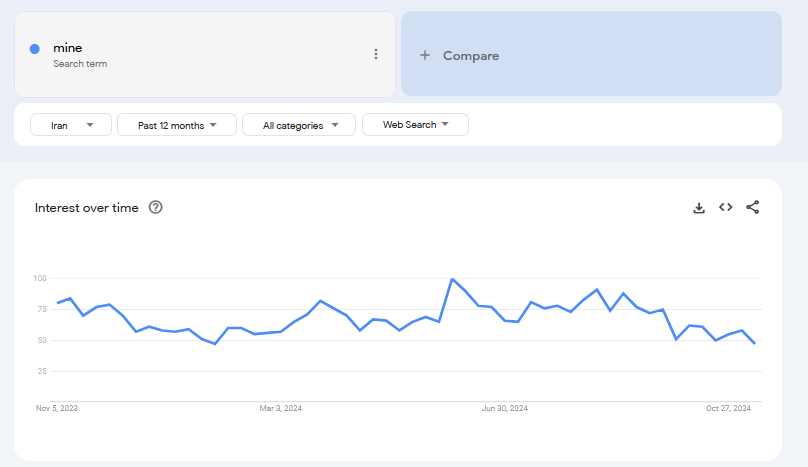Image resolution: width=808 pixels, height=467 pixels.
Task: Click the Interest over time heading
Action: [x=87, y=207]
